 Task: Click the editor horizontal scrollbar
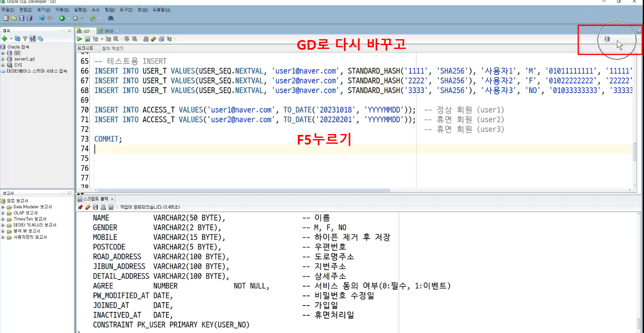pos(244,190)
